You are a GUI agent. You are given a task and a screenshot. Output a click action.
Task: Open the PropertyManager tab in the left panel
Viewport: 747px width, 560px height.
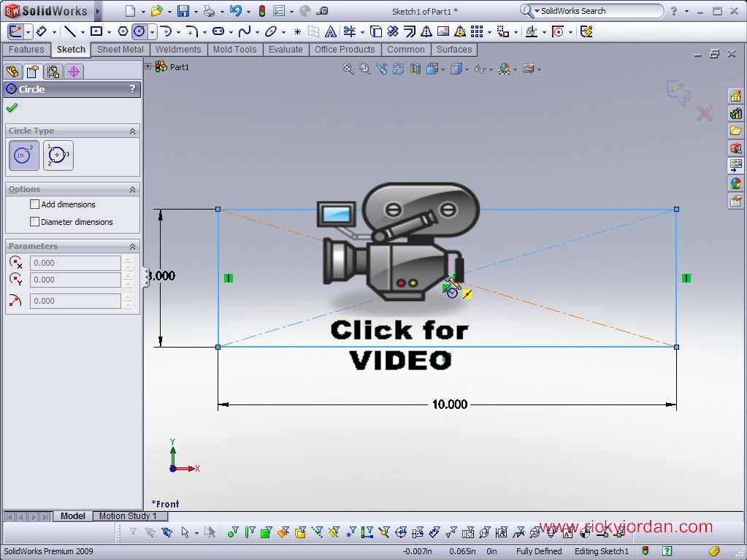coord(32,71)
